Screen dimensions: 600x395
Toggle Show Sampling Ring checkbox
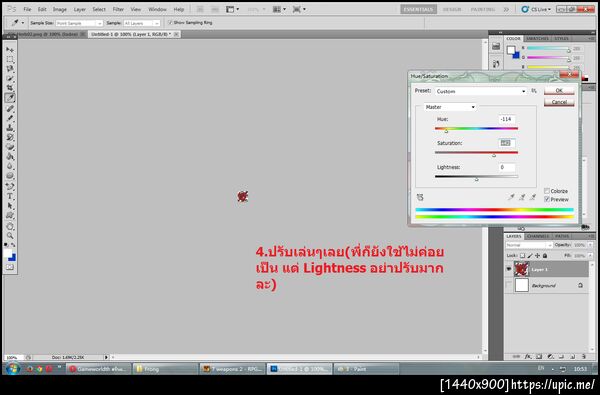coord(170,23)
